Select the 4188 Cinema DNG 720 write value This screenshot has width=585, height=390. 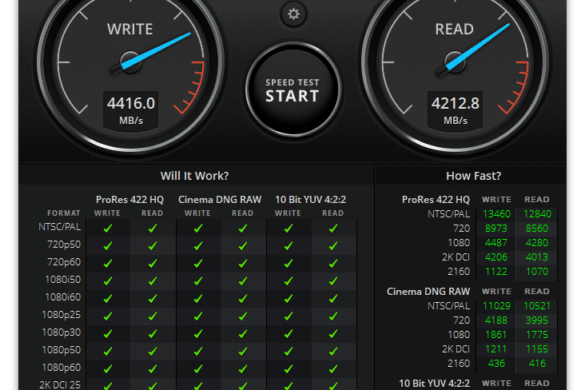point(496,320)
